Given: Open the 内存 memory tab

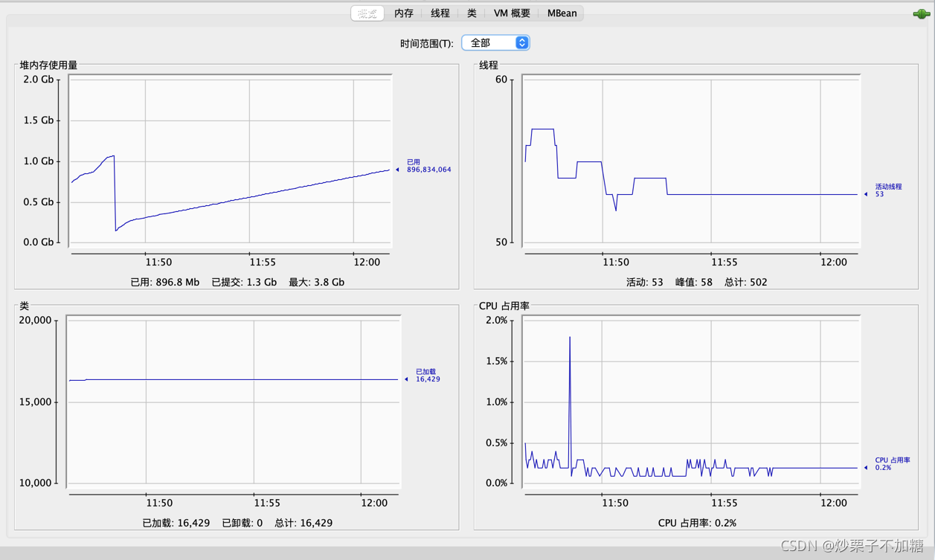Looking at the screenshot, I should coord(404,13).
